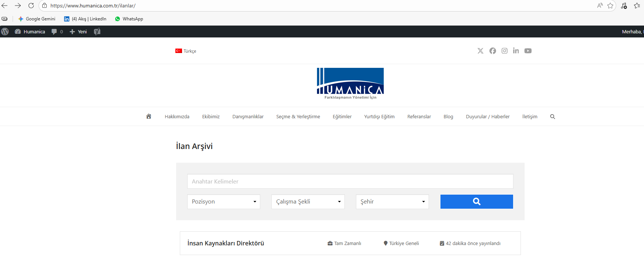The width and height of the screenshot is (644, 258).
Task: Expand the Çalışma Şekli dropdown
Action: tap(308, 202)
